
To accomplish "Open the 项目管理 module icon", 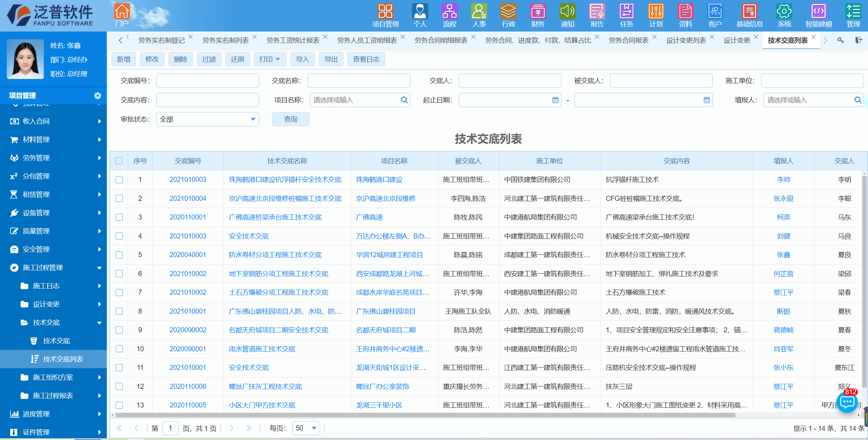I will pos(385,12).
